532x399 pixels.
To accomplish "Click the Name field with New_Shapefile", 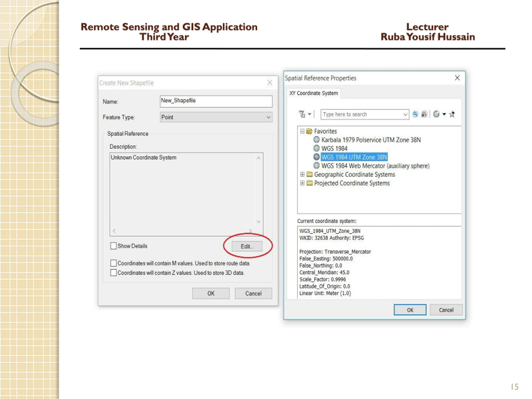I will [x=216, y=101].
